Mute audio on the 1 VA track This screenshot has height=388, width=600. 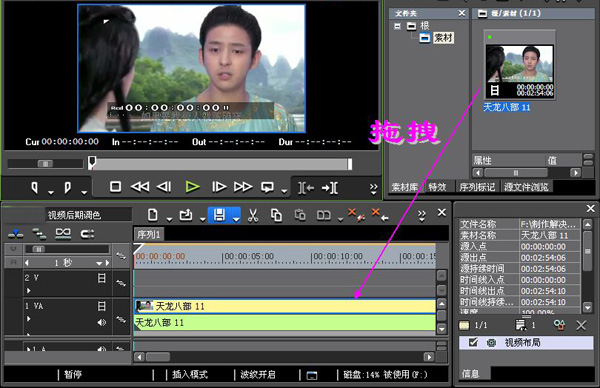coord(101,323)
